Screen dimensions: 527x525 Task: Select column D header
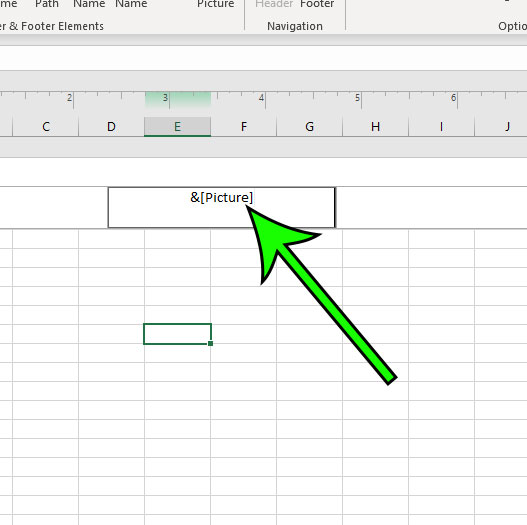tap(111, 127)
